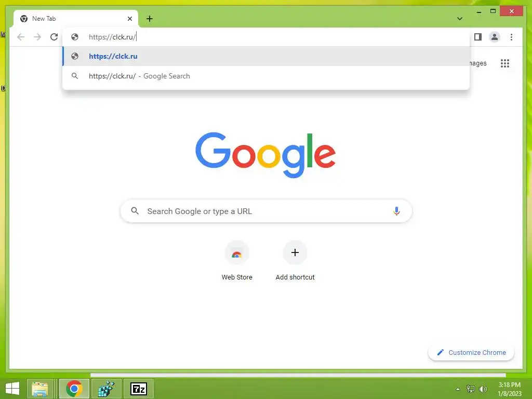Open the volume speaker tray icon
Screen dimensions: 532x399
pyautogui.click(x=483, y=389)
